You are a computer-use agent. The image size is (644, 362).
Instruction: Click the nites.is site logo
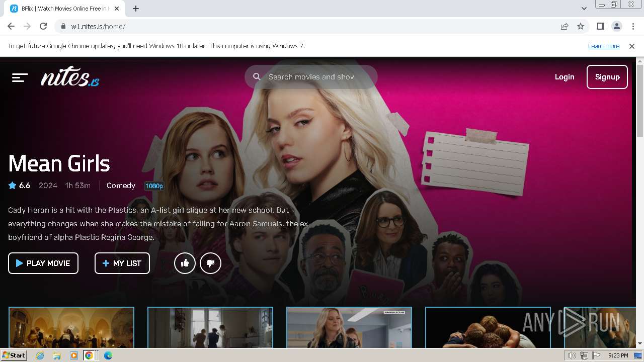[x=70, y=77]
